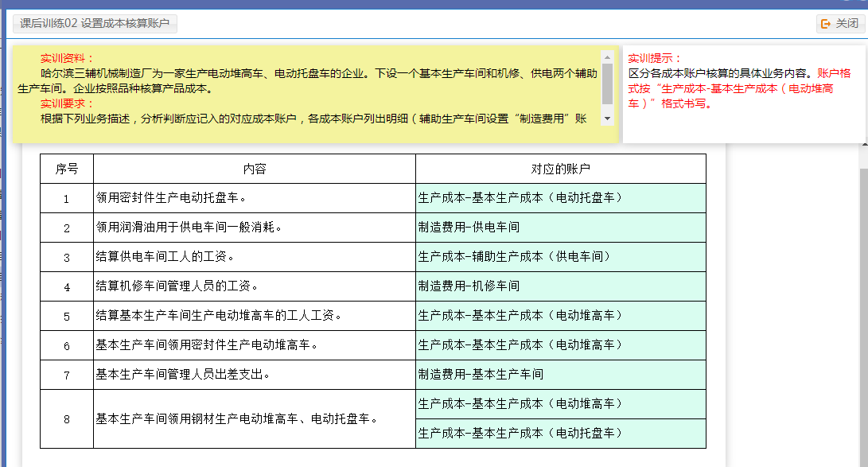Click the account field for row 5 工人工资
Viewport: 868px width, 467px height.
pyautogui.click(x=561, y=315)
